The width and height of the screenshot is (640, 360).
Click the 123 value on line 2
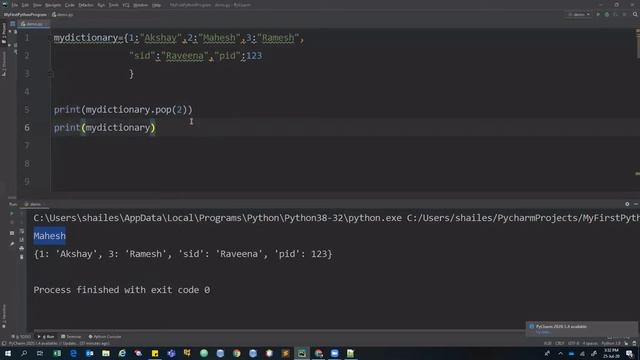pos(254,56)
